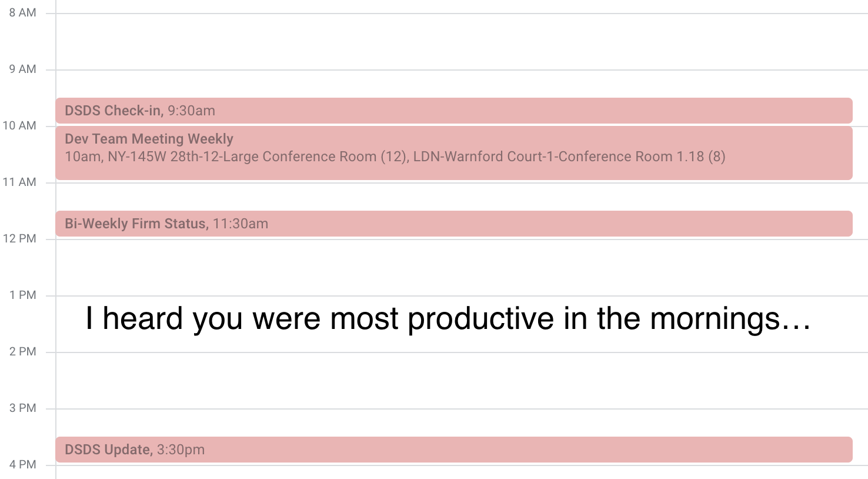This screenshot has height=479, width=868.
Task: Click the empty slot between 8 AM and 9 AM
Action: 453,41
